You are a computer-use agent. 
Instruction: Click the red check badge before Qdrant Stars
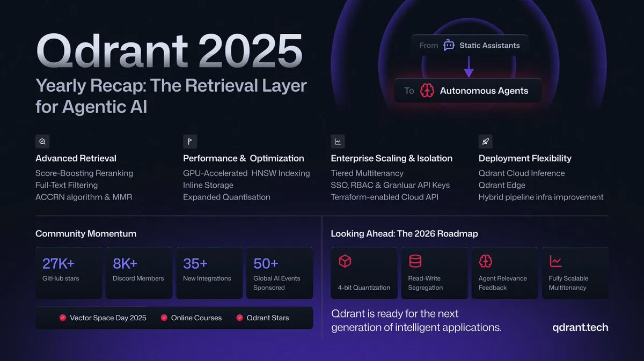coord(240,318)
